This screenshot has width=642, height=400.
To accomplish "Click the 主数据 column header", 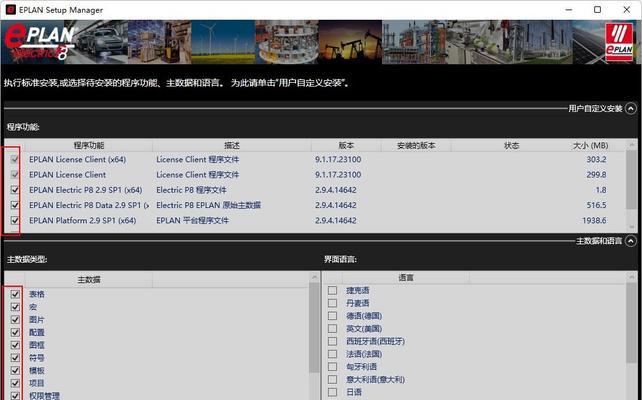I will click(x=89, y=280).
